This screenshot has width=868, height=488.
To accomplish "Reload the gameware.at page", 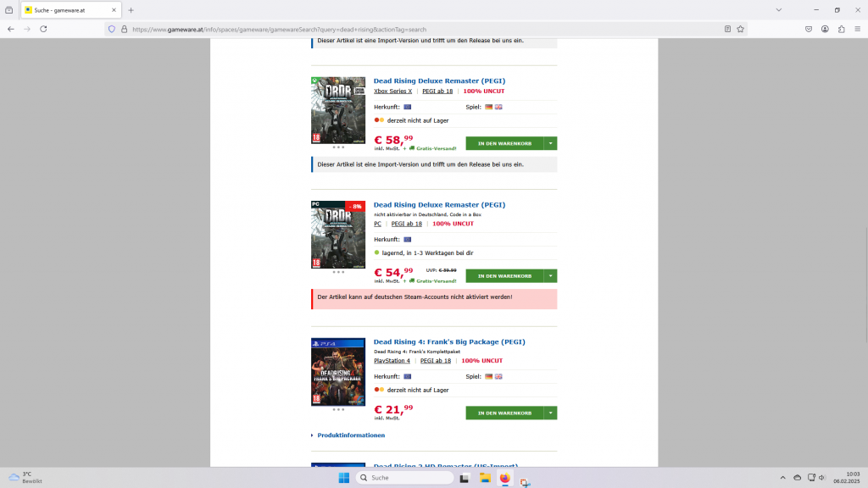I will pyautogui.click(x=43, y=28).
